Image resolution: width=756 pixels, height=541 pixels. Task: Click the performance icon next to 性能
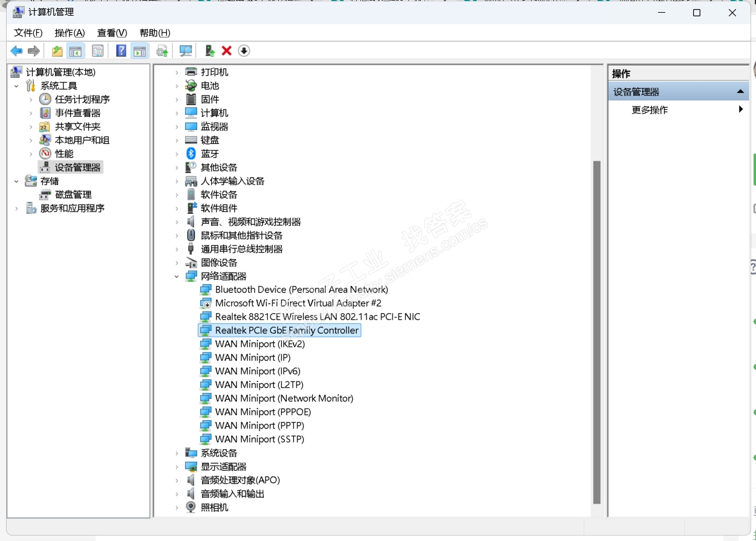(x=45, y=154)
